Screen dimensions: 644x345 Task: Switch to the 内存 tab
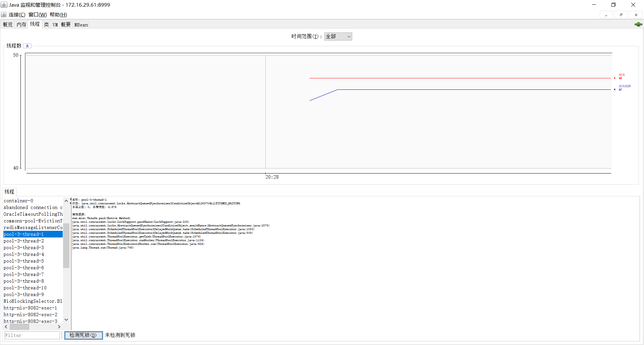(21, 25)
